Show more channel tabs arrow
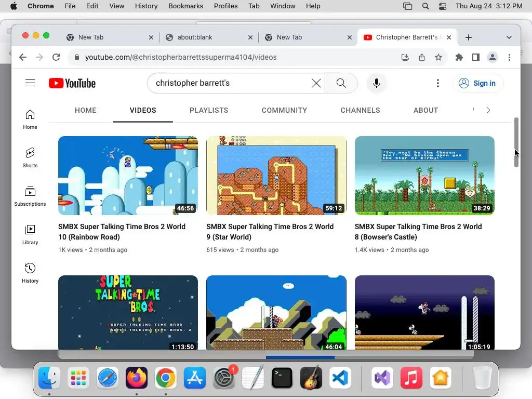 pyautogui.click(x=488, y=110)
